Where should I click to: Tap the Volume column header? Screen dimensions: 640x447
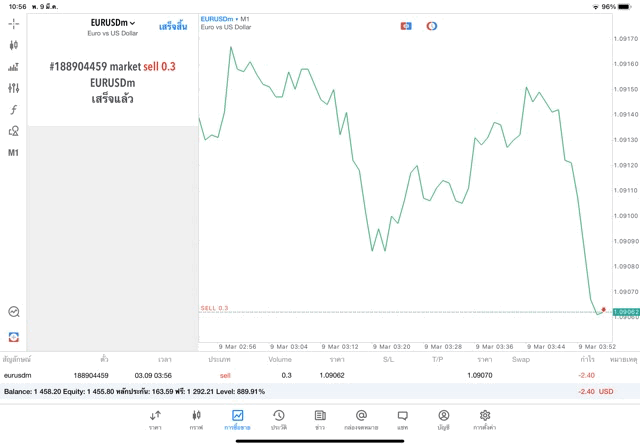click(280, 360)
